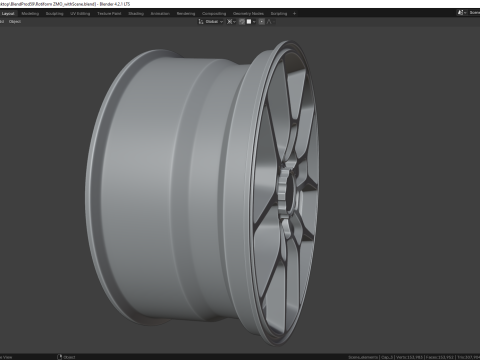Toggle proportional editing button
This screenshot has height=360, width=480.
tap(262, 22)
